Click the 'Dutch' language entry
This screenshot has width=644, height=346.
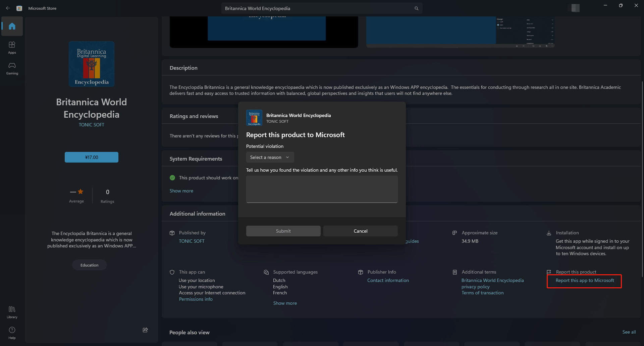(279, 280)
